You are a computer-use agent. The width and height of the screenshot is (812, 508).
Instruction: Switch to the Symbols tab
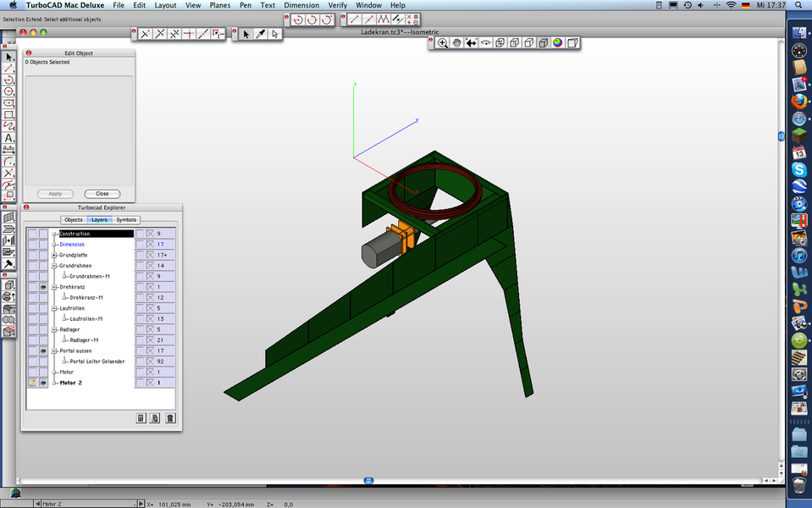(x=126, y=220)
